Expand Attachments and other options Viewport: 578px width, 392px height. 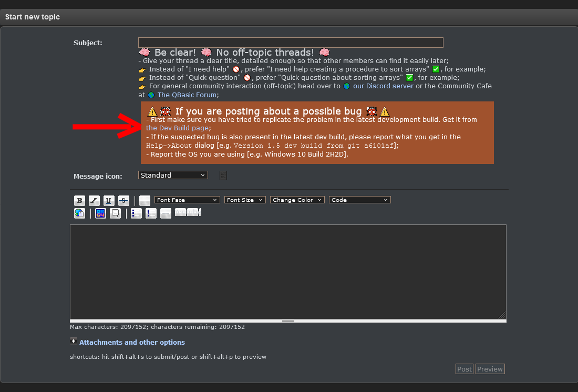pos(132,342)
